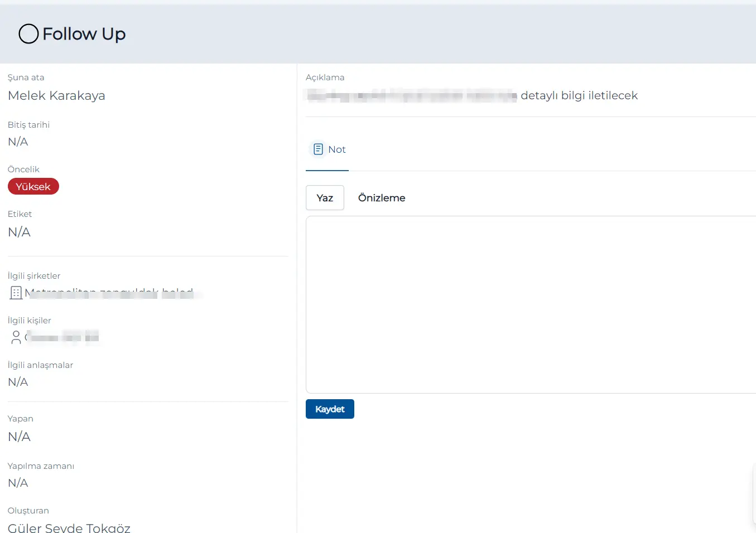
Task: Click the Yüksek priority badge
Action: (x=33, y=187)
